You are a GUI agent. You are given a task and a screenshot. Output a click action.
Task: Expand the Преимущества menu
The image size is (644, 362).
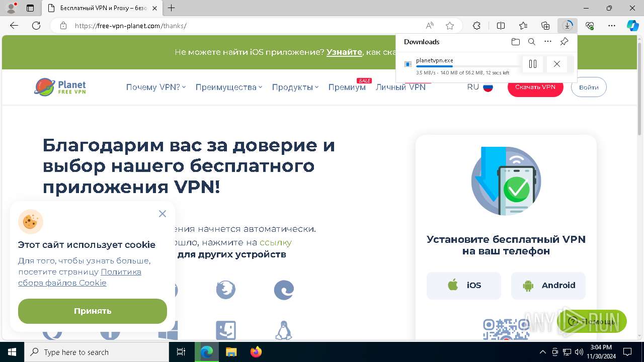(x=229, y=87)
